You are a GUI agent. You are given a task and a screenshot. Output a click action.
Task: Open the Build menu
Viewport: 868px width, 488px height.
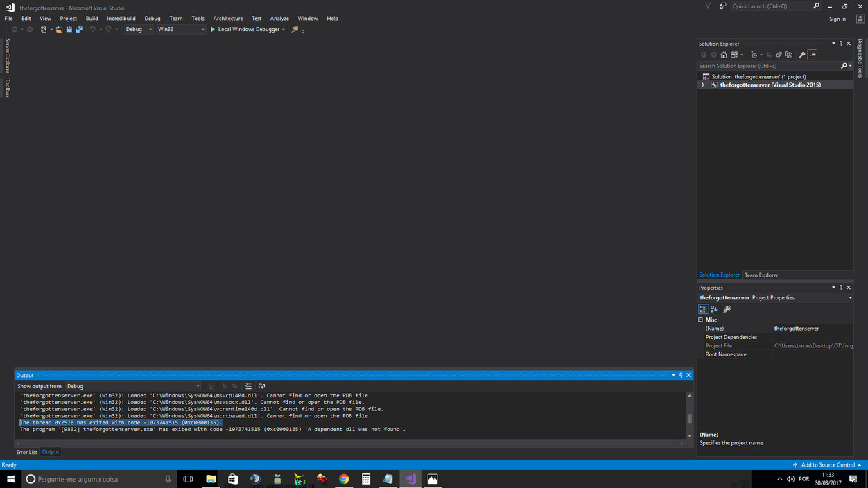92,18
